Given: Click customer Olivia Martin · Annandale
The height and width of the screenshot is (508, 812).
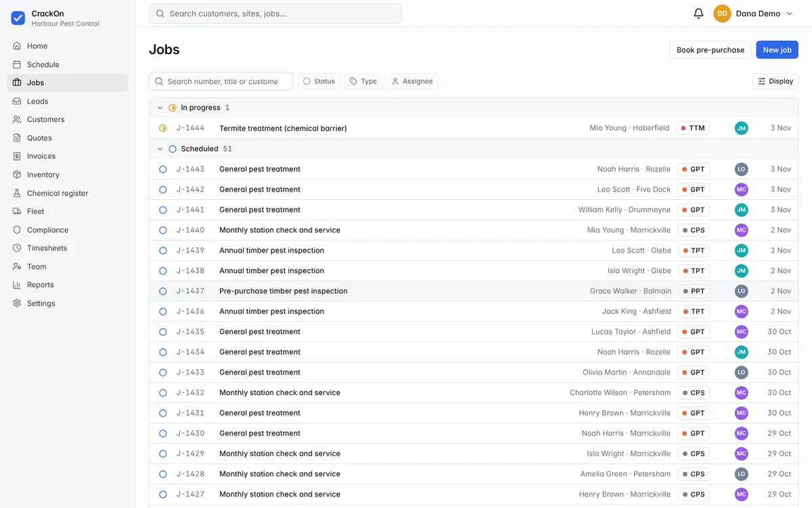Looking at the screenshot, I should tap(627, 373).
